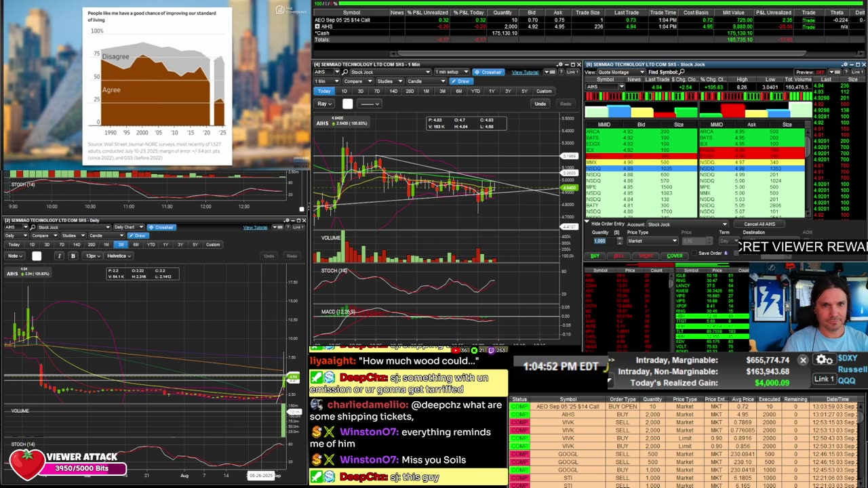
Task: Click the BUY button in order entry
Action: coord(595,256)
